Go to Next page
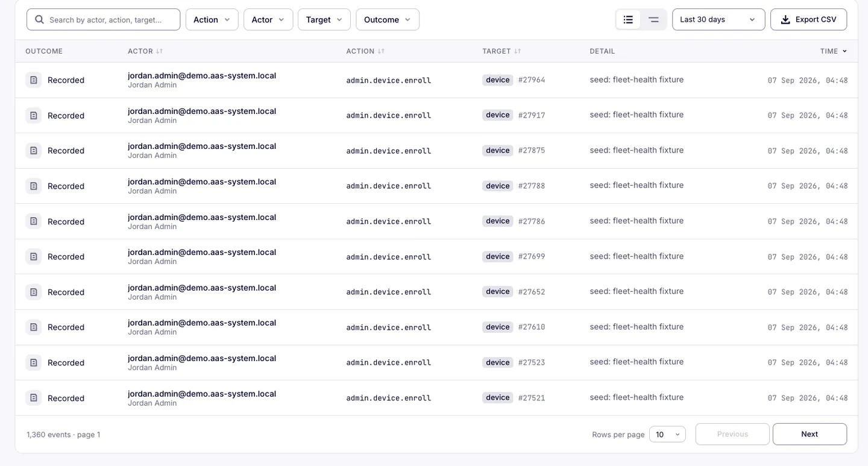This screenshot has height=466, width=868. click(x=810, y=434)
